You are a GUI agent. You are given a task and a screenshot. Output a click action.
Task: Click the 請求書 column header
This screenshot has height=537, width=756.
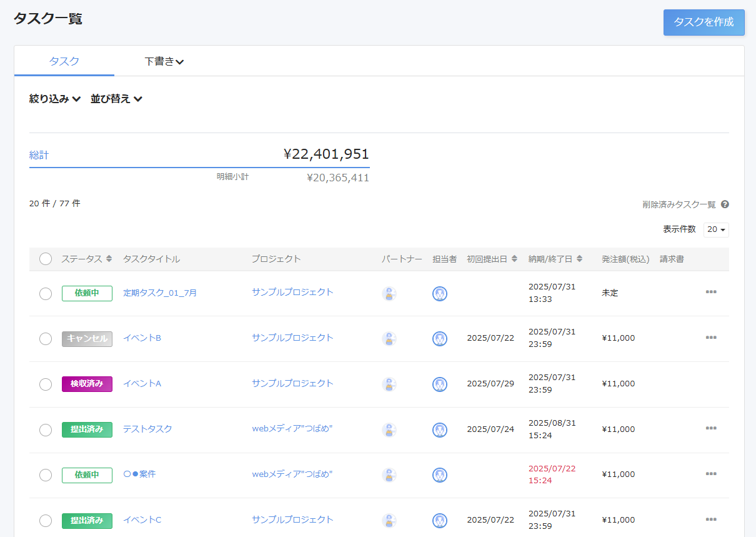tap(672, 259)
